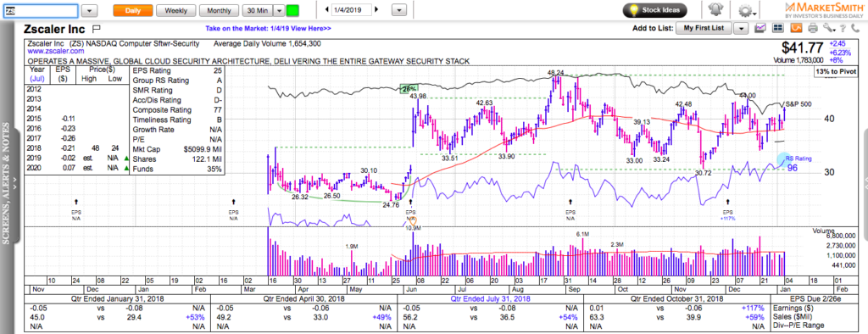This screenshot has height=334, width=868.
Task: Expand the Add to List dropdown arrow
Action: [742, 28]
